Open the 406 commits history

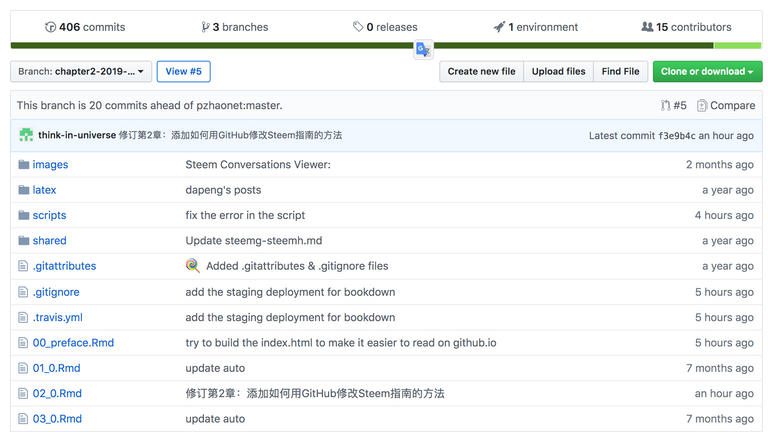85,27
